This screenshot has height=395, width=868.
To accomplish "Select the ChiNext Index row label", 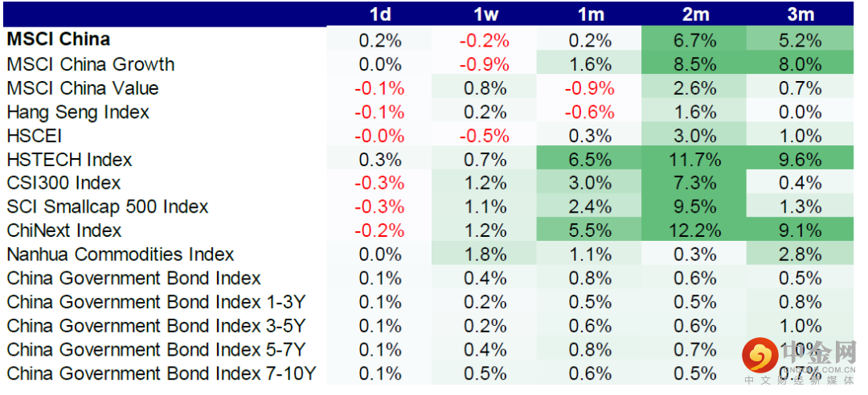I will (64, 230).
